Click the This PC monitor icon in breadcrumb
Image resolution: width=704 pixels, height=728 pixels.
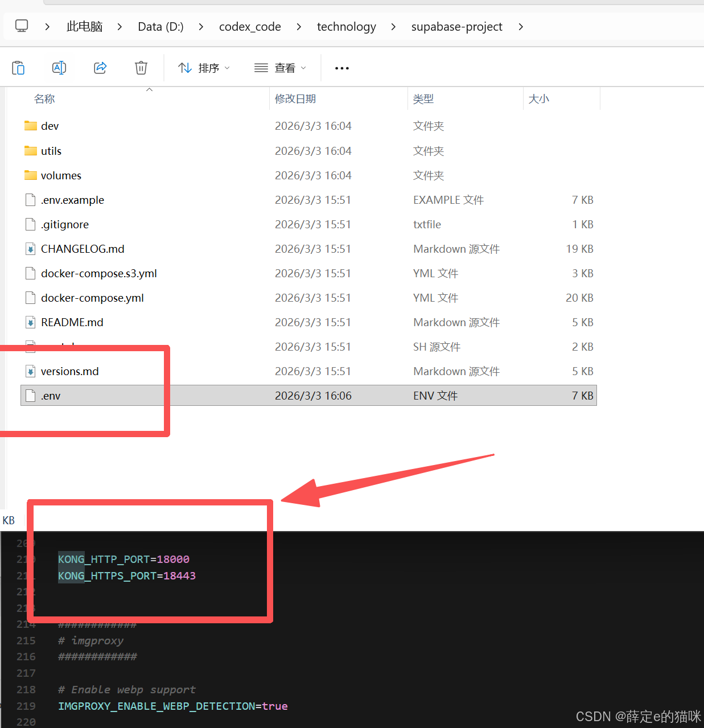[22, 26]
